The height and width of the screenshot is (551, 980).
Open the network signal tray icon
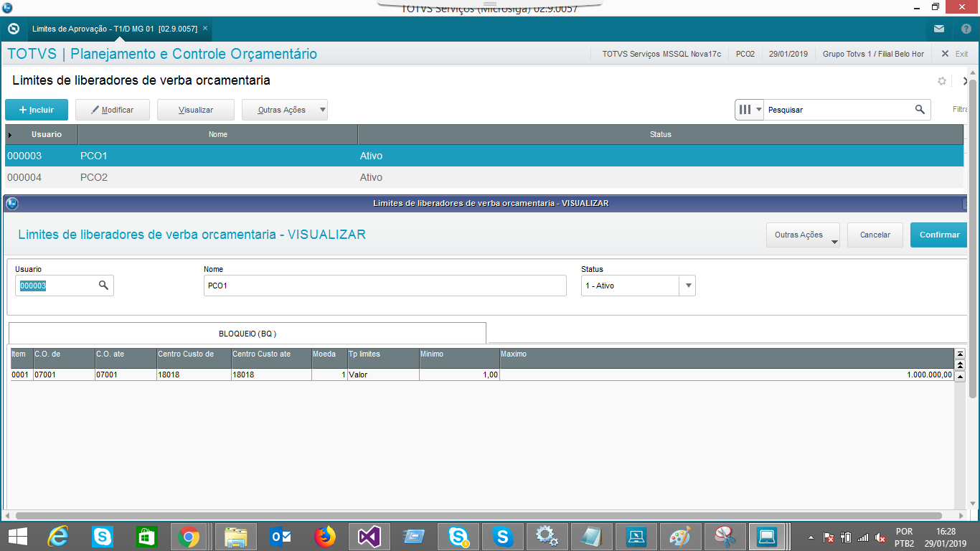[x=863, y=537]
